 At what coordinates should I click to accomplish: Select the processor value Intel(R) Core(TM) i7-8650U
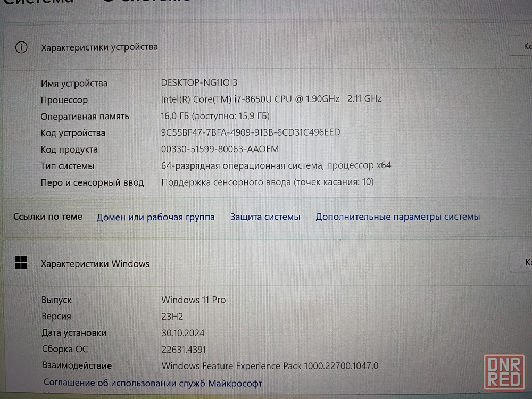click(271, 99)
